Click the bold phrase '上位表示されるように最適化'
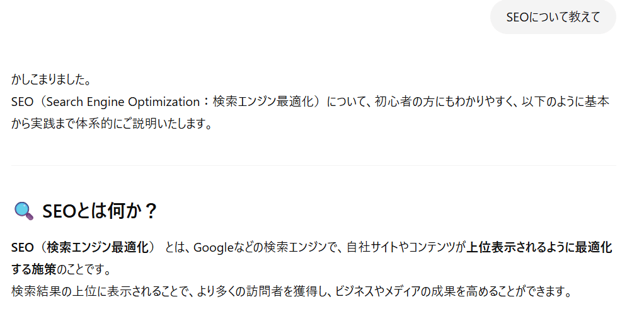Screen dimensions: 644x311 tap(539, 248)
